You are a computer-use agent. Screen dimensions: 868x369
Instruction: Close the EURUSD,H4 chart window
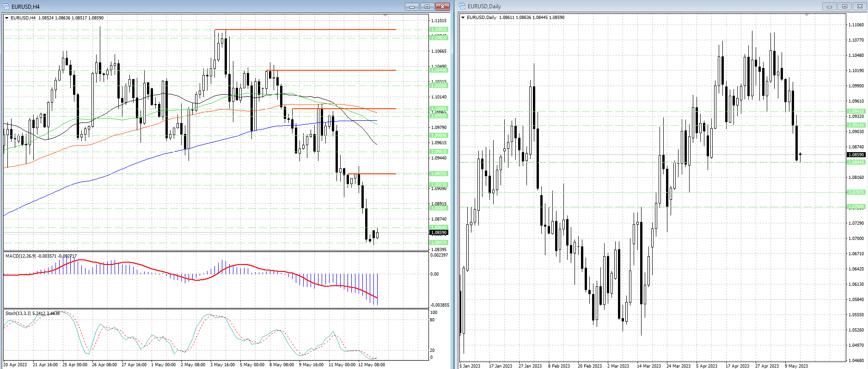pyautogui.click(x=442, y=6)
